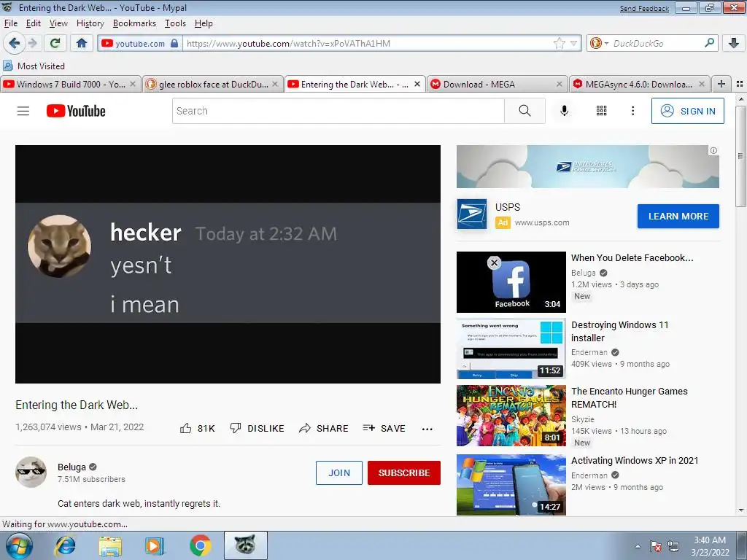Open YouTube hamburger guide menu
Screen dimensions: 747x560
(23, 111)
